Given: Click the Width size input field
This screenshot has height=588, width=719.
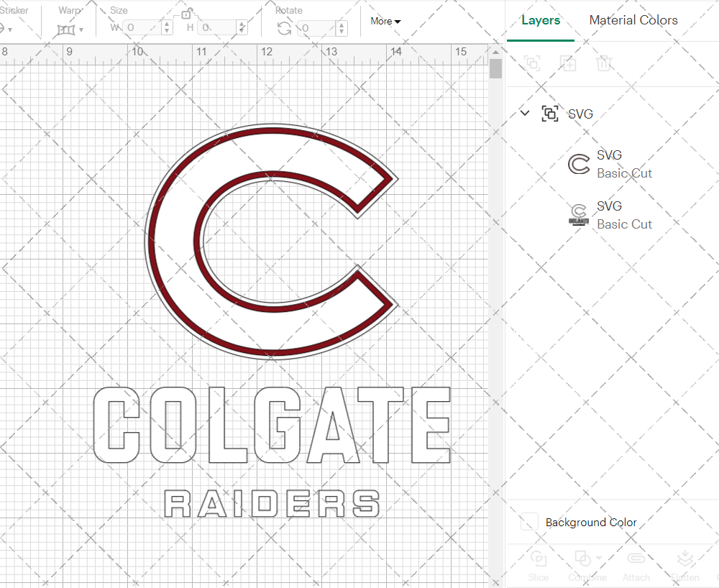Looking at the screenshot, I should click(x=142, y=27).
